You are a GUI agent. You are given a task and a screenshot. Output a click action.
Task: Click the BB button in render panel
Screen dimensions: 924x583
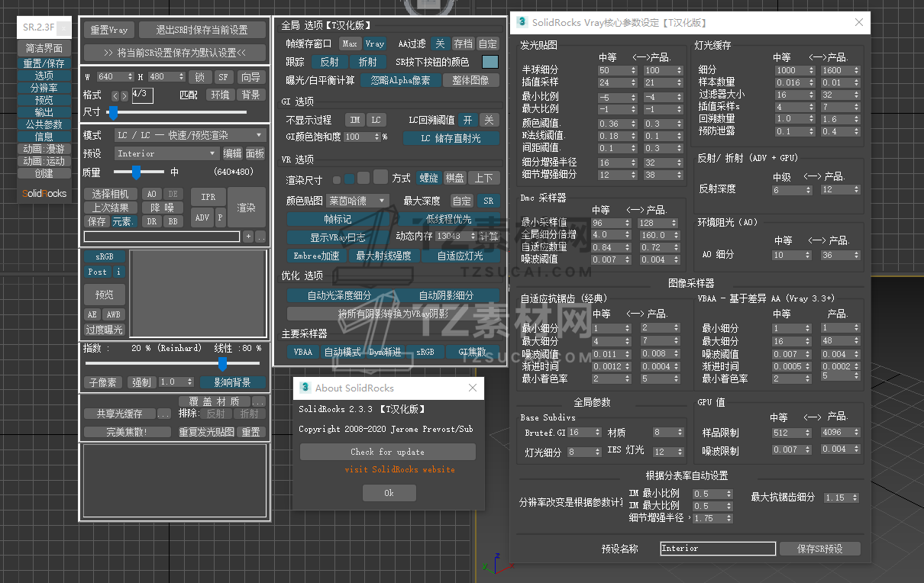(173, 221)
